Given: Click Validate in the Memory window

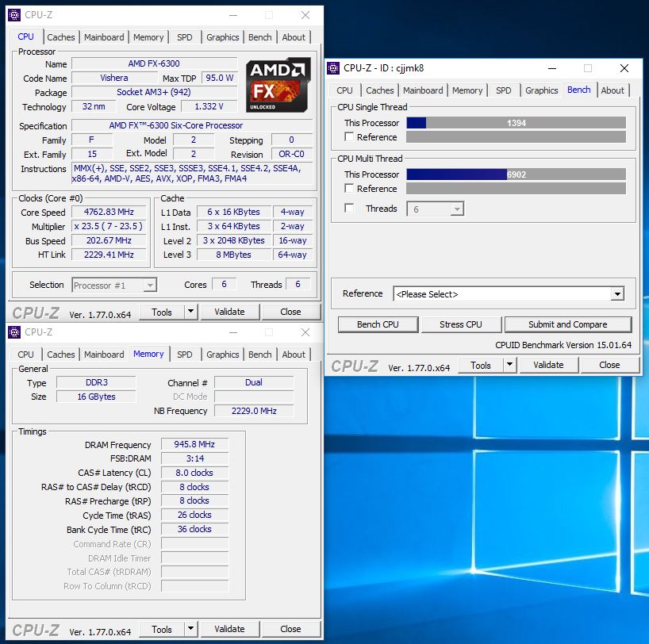Looking at the screenshot, I should coord(230,629).
